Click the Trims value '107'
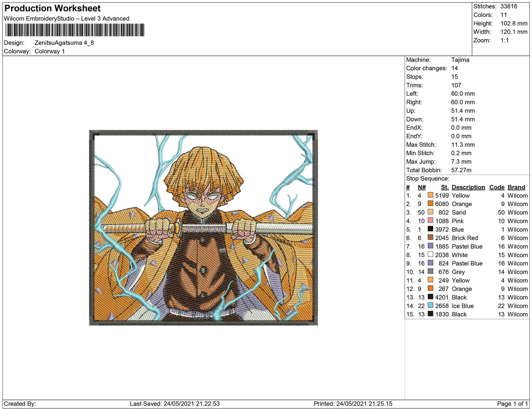The width and height of the screenshot is (532, 409). tap(456, 85)
